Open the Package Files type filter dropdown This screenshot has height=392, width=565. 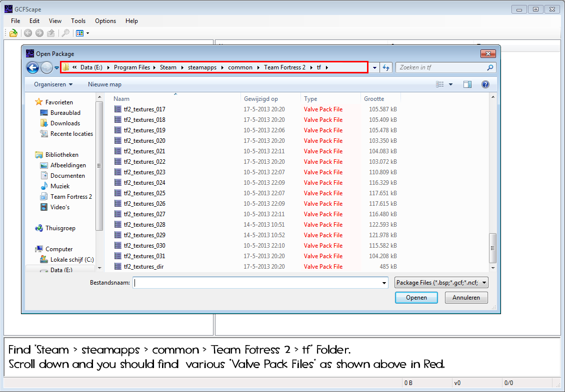coord(441,283)
